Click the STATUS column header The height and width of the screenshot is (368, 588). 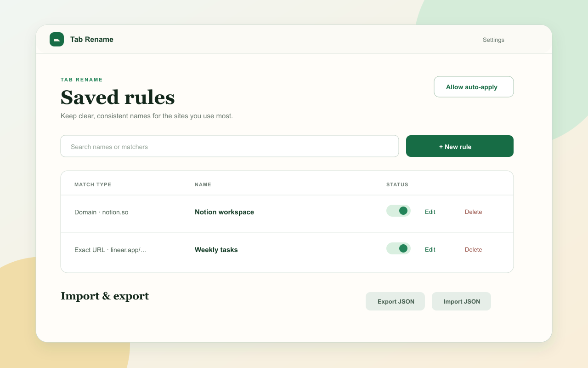[x=397, y=184]
